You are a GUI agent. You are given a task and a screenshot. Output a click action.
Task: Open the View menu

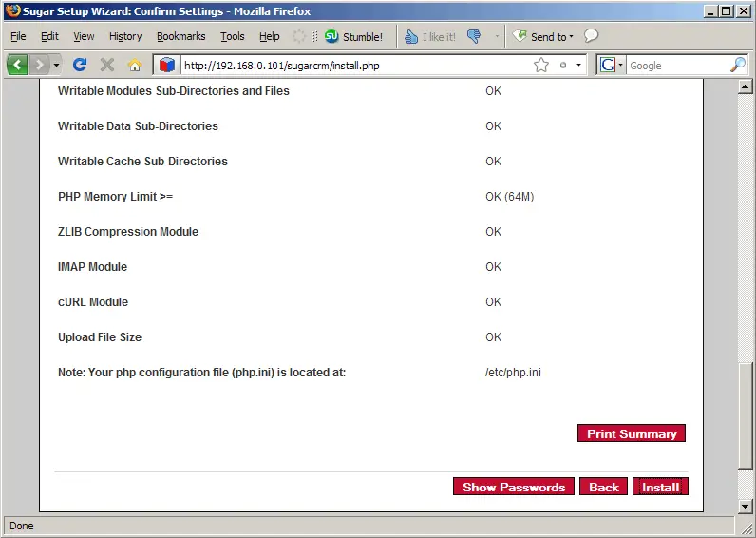(84, 36)
